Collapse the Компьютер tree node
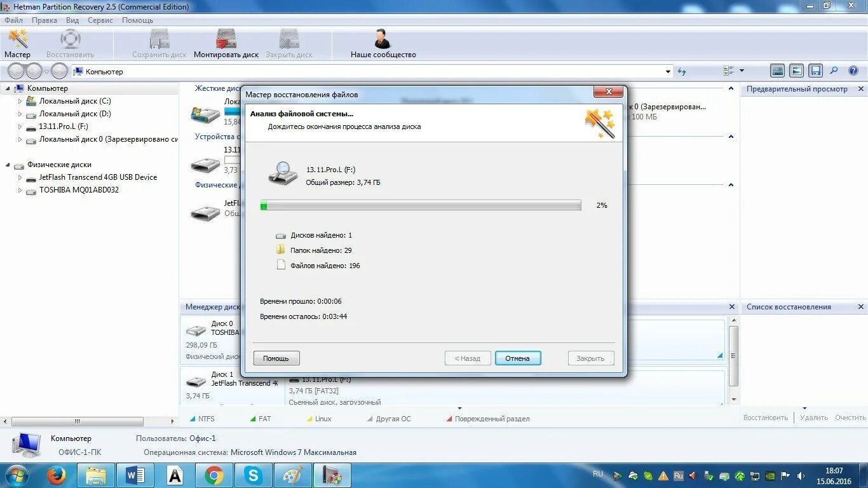The width and height of the screenshot is (868, 488). pyautogui.click(x=8, y=88)
